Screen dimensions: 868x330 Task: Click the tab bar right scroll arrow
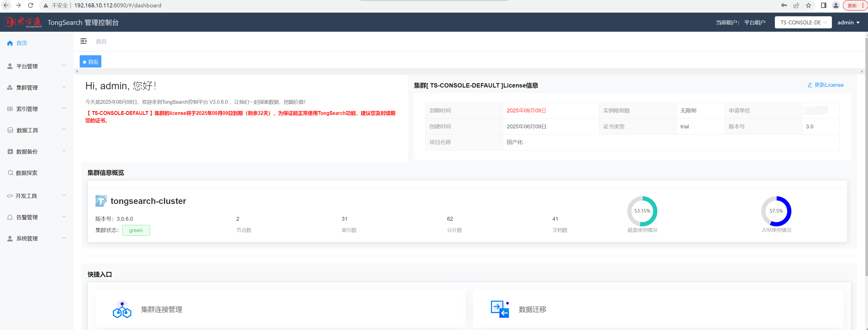[x=862, y=71]
